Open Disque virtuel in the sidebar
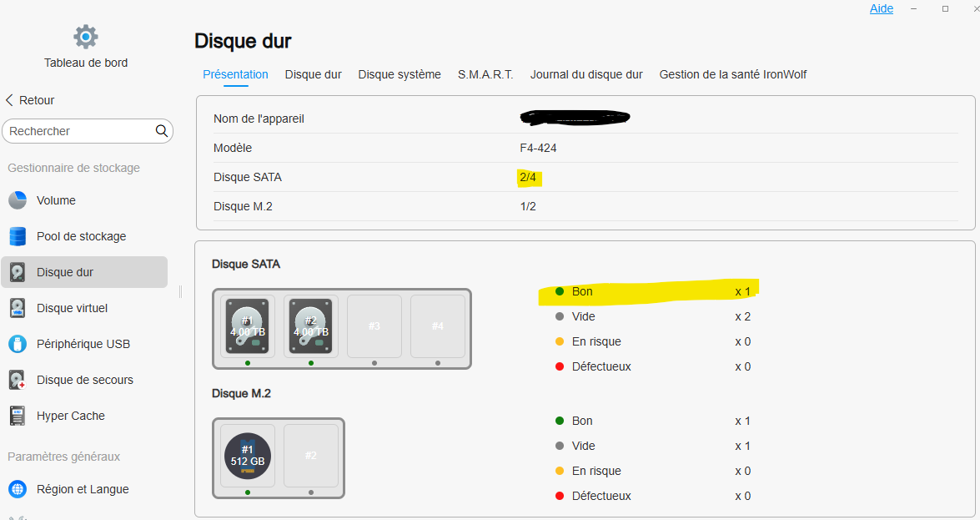 (x=84, y=308)
